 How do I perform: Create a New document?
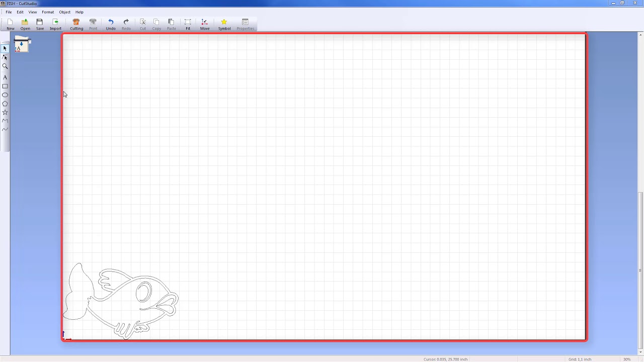(10, 24)
